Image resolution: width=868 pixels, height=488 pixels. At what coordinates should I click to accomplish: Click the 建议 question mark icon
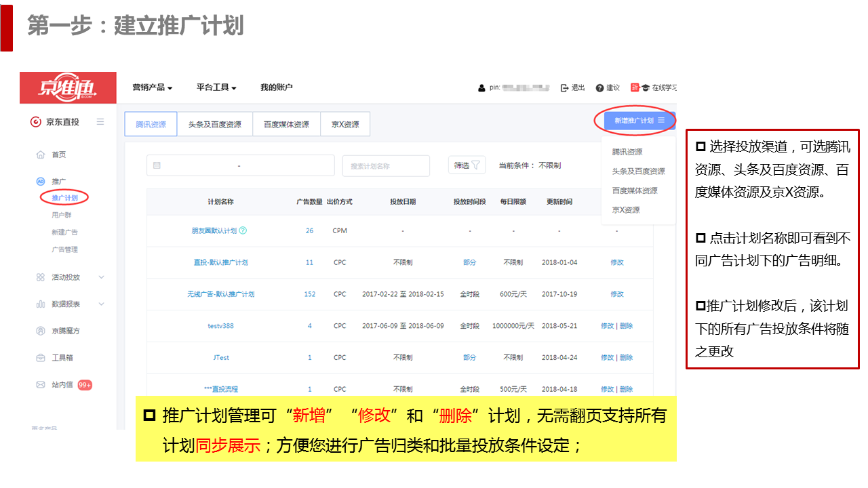click(x=599, y=88)
